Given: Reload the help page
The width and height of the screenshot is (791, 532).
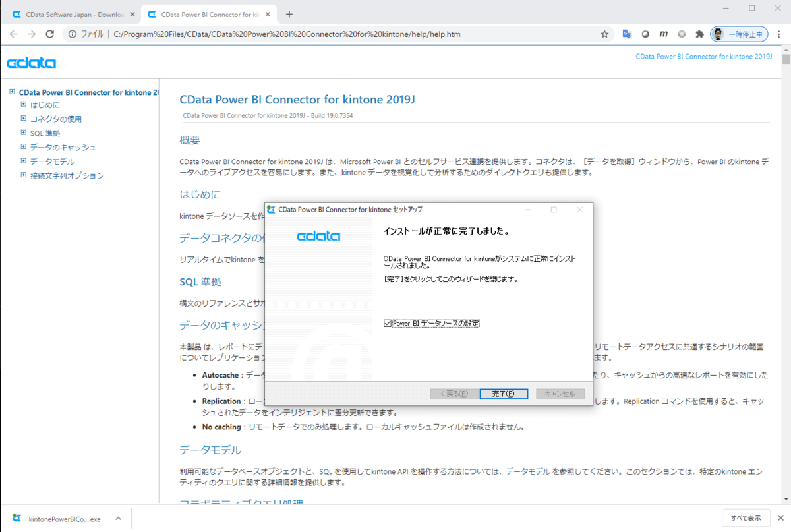Looking at the screenshot, I should point(49,34).
